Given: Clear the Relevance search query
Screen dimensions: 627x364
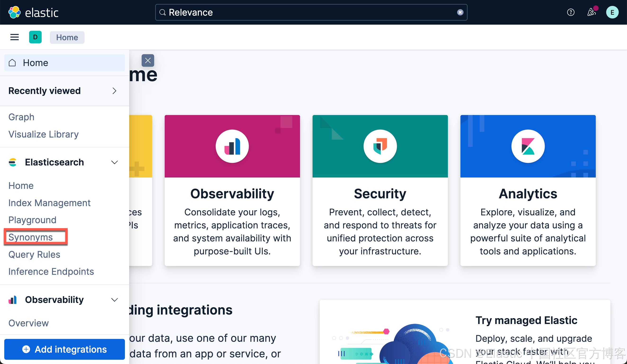Looking at the screenshot, I should click(460, 12).
